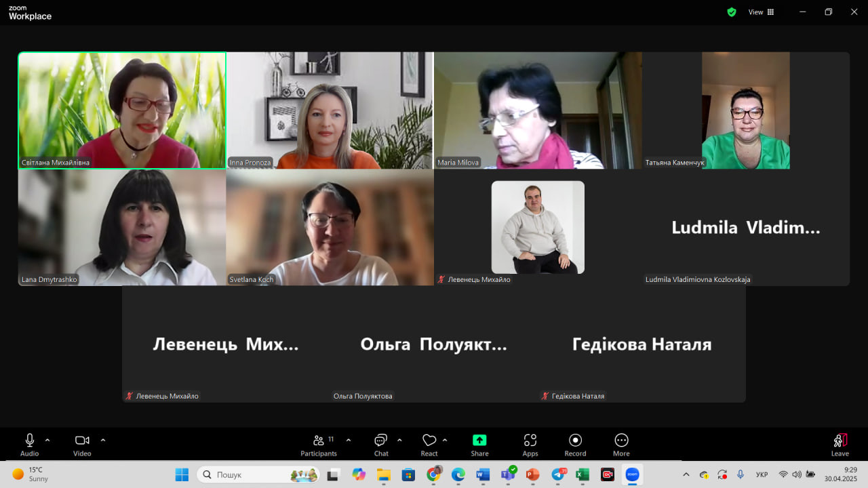This screenshot has width=868, height=488.
Task: Select the Ольга Полуяктова tile
Action: point(434,344)
